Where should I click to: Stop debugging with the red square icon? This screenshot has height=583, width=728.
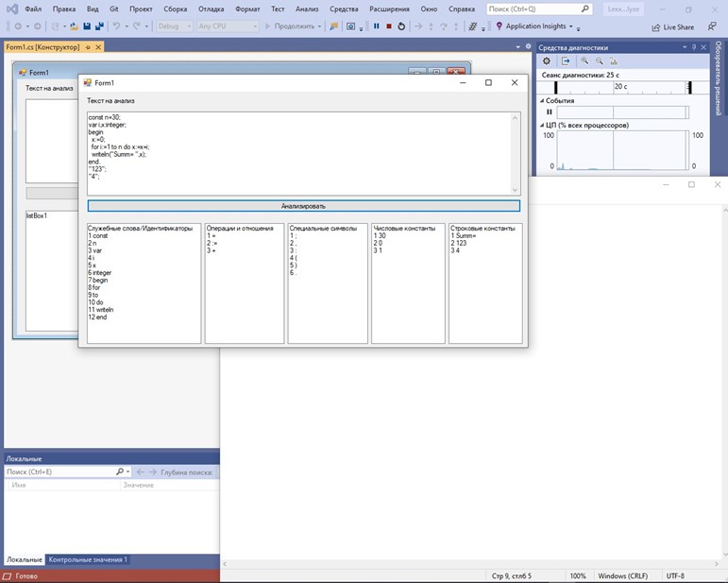[x=389, y=26]
